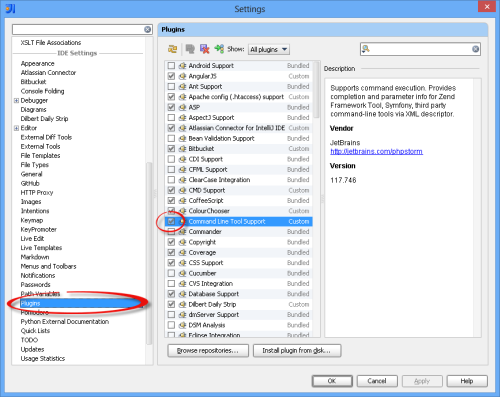Clear the settings search box using its X icon

(x=147, y=30)
